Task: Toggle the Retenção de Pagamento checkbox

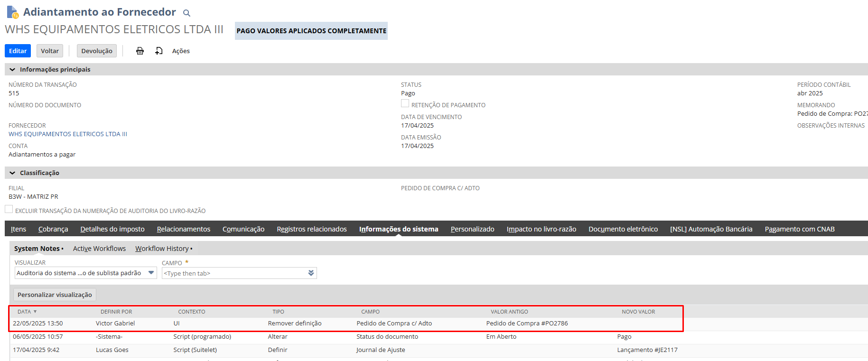Action: tap(405, 103)
